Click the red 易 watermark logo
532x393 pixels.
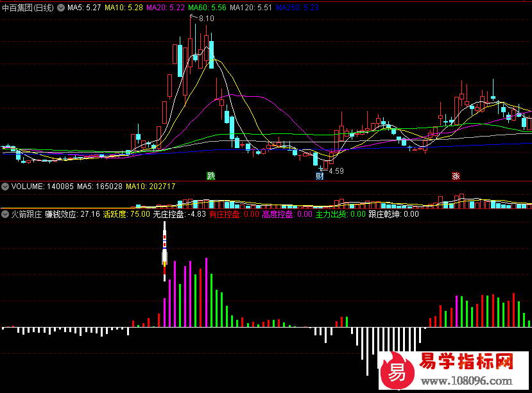coord(397,371)
